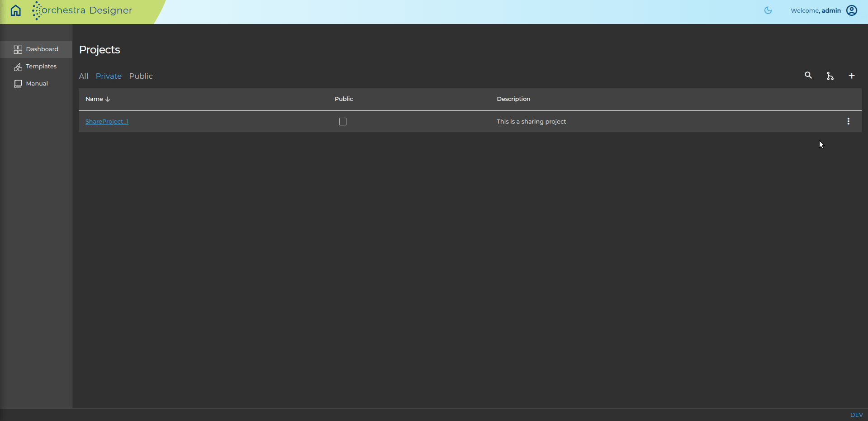Image resolution: width=868 pixels, height=421 pixels.
Task: Open Manual in the sidebar
Action: point(36,84)
